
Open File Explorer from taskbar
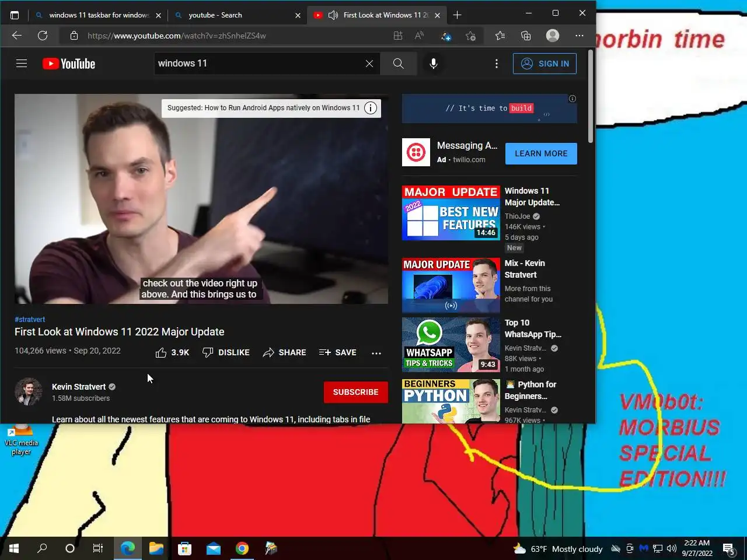click(156, 548)
